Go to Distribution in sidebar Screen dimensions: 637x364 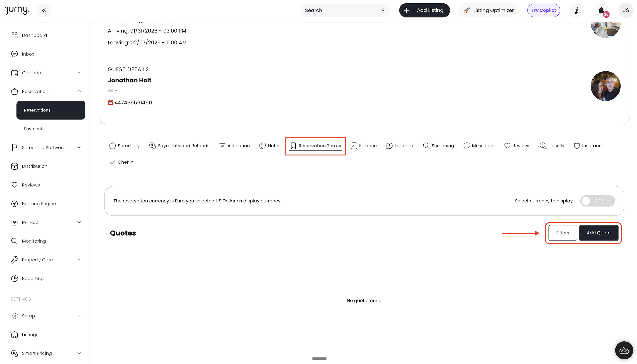(x=34, y=166)
